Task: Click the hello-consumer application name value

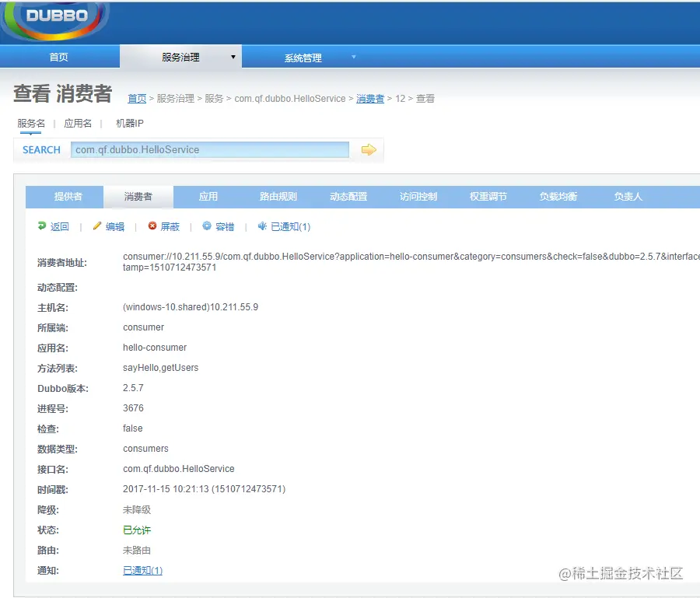Action: (x=155, y=347)
